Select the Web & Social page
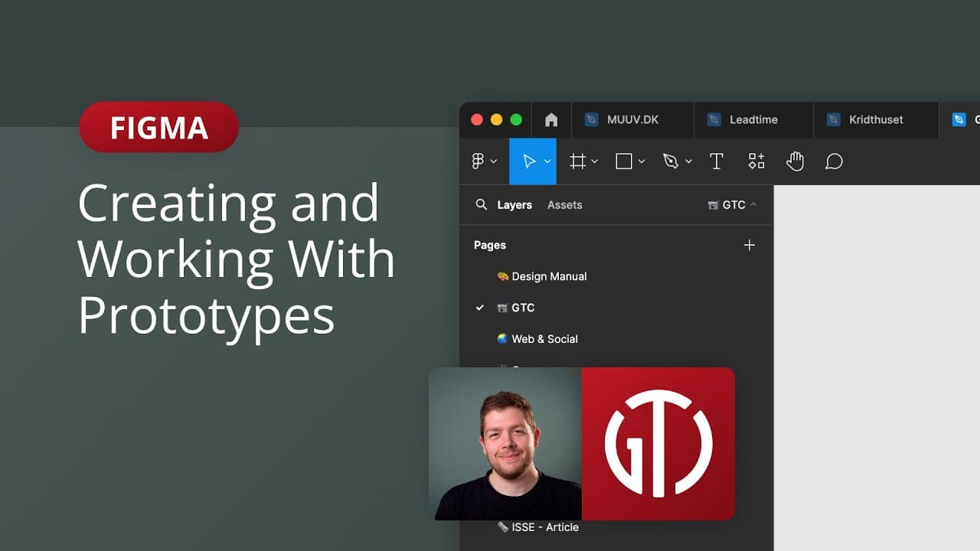Screen dimensions: 980x551 coord(545,339)
